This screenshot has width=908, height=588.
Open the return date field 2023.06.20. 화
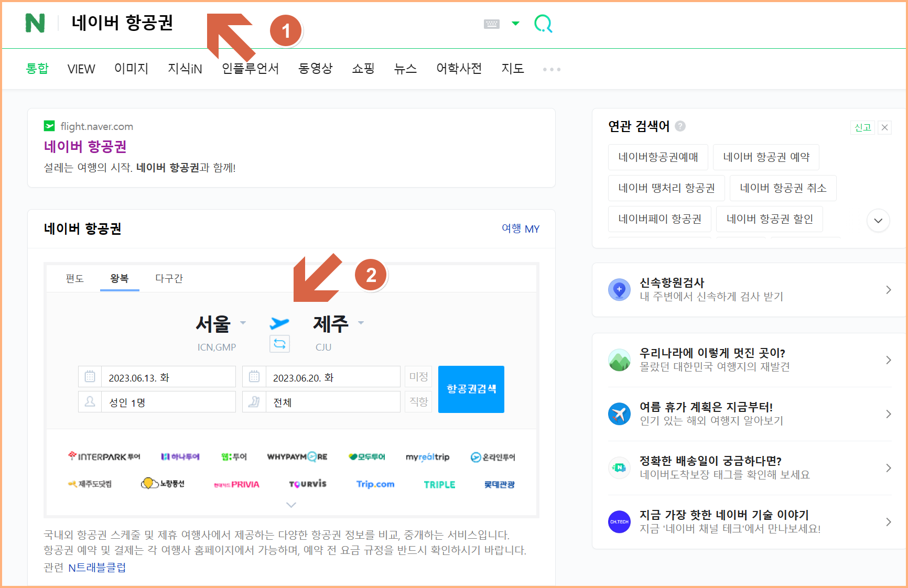coord(333,377)
